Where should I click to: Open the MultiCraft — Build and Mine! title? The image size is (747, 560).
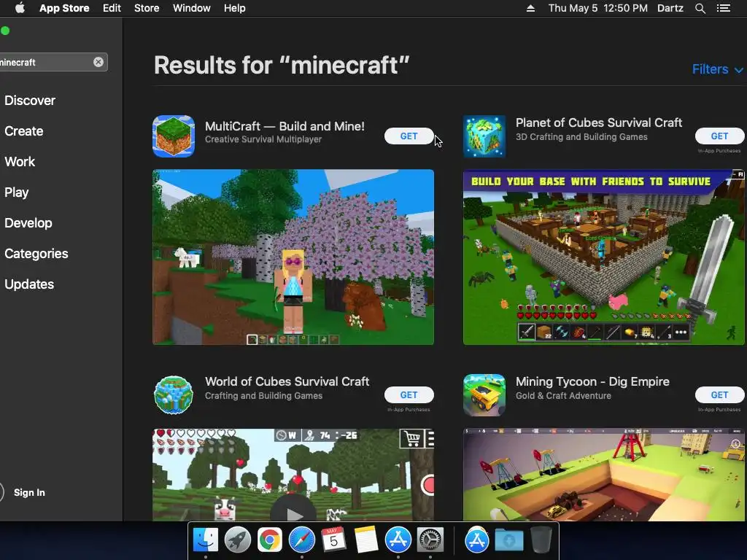click(x=285, y=126)
